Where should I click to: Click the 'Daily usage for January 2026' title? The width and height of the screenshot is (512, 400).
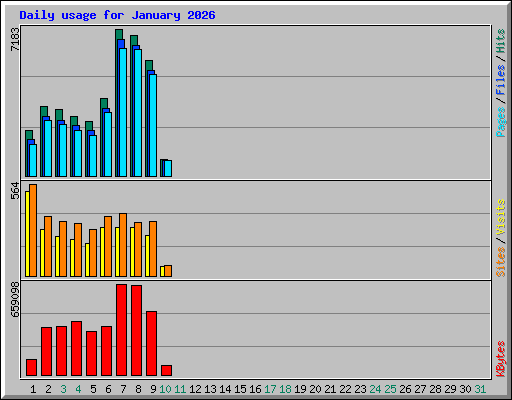click(x=117, y=15)
